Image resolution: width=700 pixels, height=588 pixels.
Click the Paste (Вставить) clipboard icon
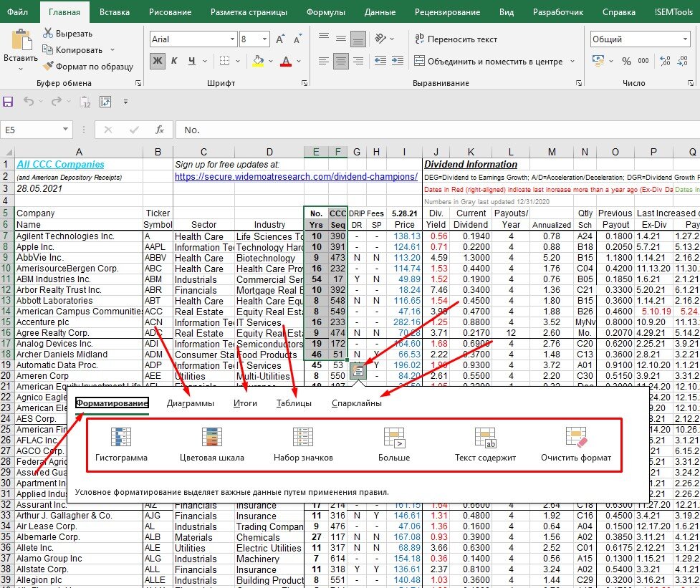pos(21,40)
